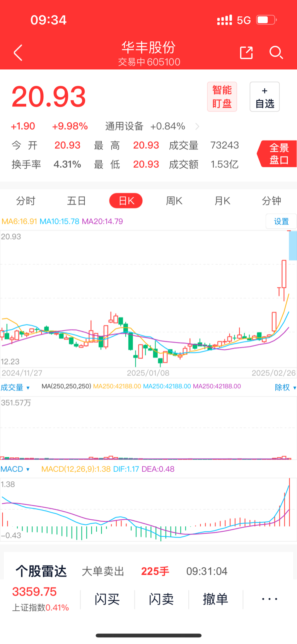Open the 成交量 indicator dropdown
Image resolution: width=297 pixels, height=644 pixels.
pyautogui.click(x=15, y=387)
